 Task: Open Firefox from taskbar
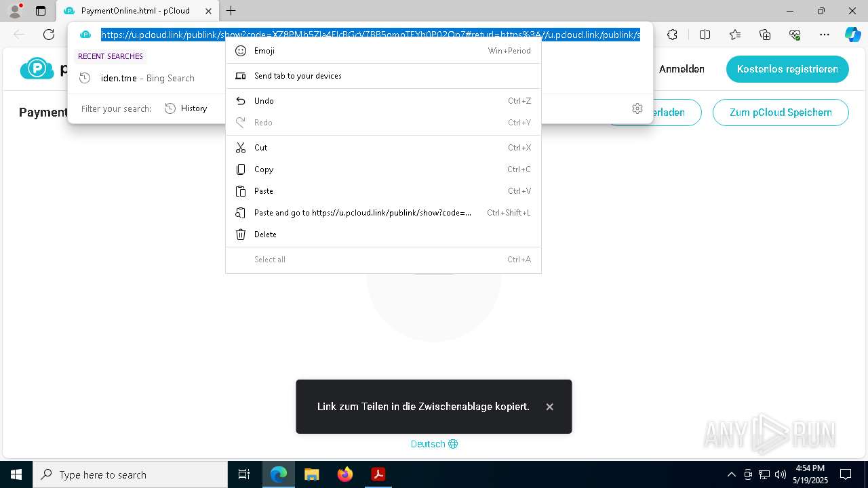tap(345, 474)
